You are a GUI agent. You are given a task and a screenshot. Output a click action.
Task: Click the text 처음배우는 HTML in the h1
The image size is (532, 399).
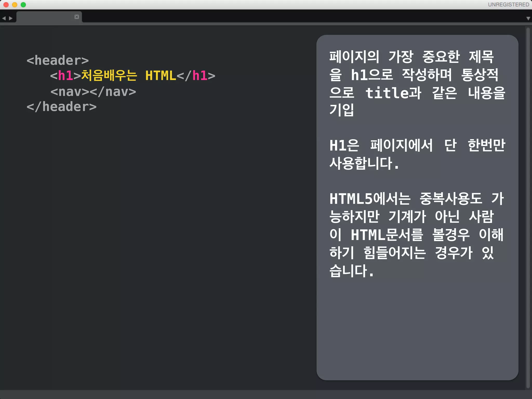(x=129, y=76)
